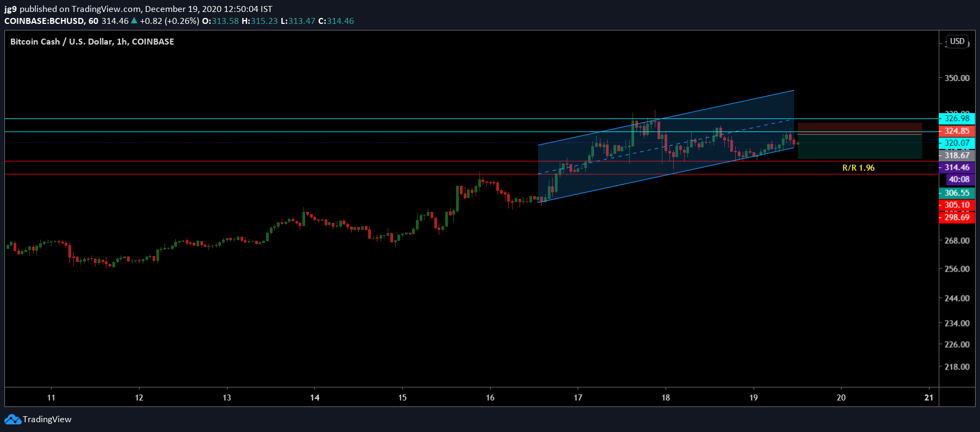The image size is (980, 432).
Task: Click date 14 on the time axis
Action: pyautogui.click(x=314, y=398)
